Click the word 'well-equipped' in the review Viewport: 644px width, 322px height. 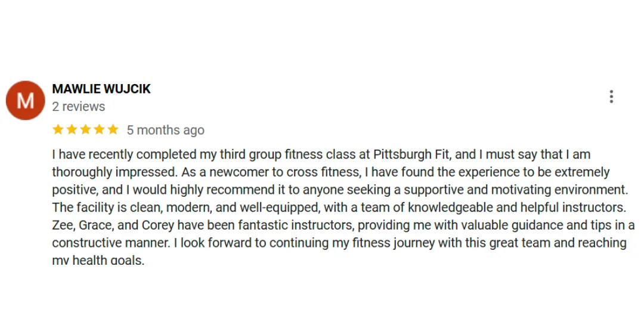pyautogui.click(x=279, y=208)
